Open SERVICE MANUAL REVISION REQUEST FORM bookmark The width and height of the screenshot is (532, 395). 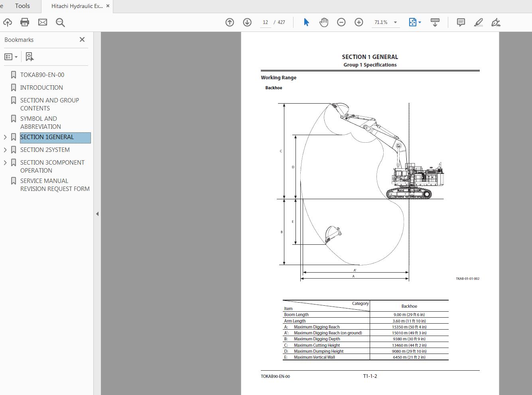tap(55, 185)
